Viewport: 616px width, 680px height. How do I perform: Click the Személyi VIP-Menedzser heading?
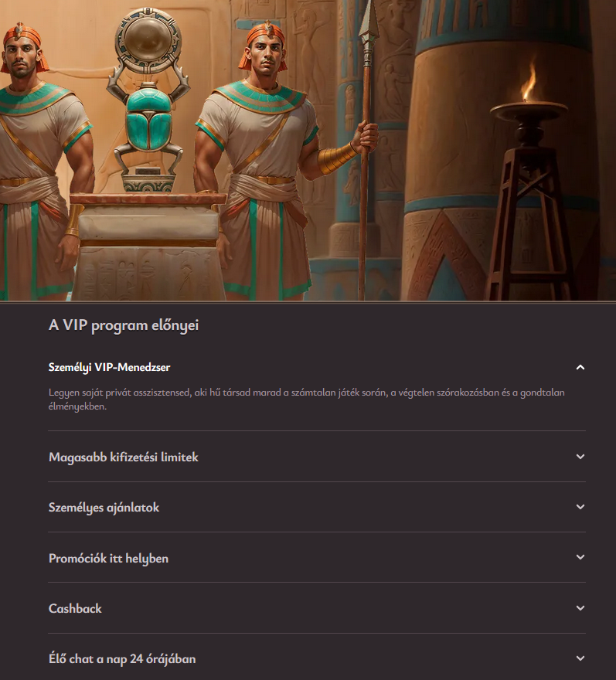pyautogui.click(x=109, y=367)
